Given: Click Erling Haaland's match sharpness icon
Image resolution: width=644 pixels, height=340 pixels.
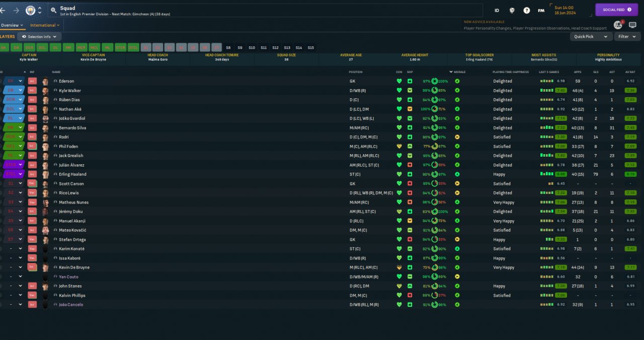Looking at the screenshot, I should point(410,174).
